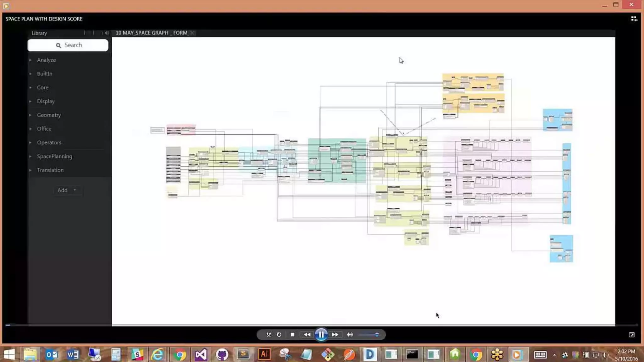Expand the SpacePlanning library category
The height and width of the screenshot is (362, 644).
coord(54,156)
